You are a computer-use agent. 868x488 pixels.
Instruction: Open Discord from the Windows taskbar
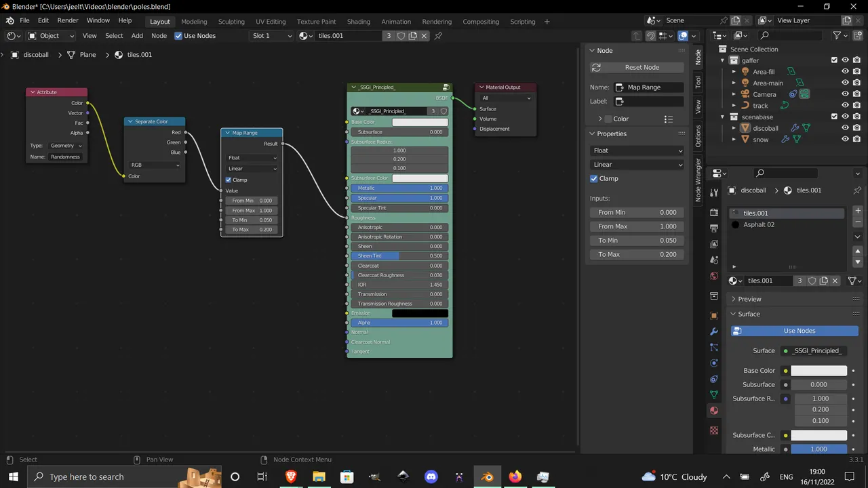(x=431, y=476)
